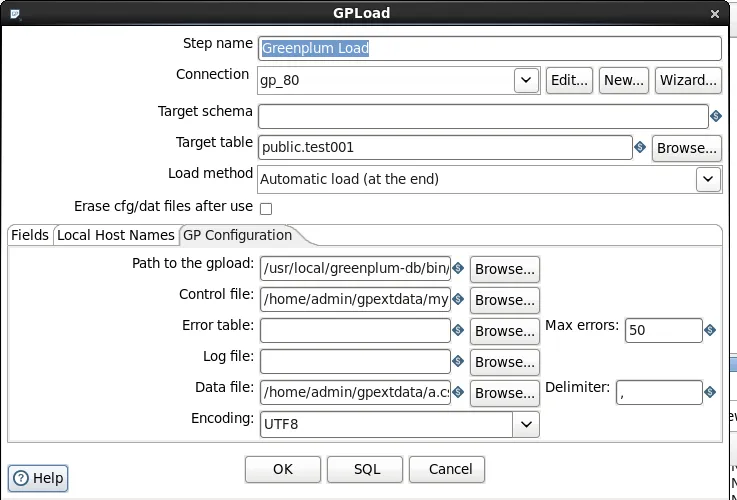Image resolution: width=737 pixels, height=500 pixels.
Task: Browse for the Data file
Action: [x=505, y=393]
